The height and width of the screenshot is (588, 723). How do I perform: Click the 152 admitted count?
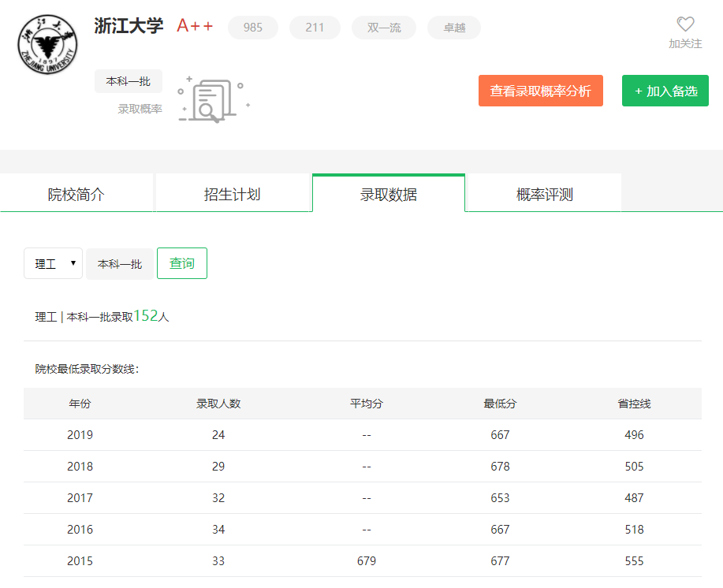(x=146, y=315)
